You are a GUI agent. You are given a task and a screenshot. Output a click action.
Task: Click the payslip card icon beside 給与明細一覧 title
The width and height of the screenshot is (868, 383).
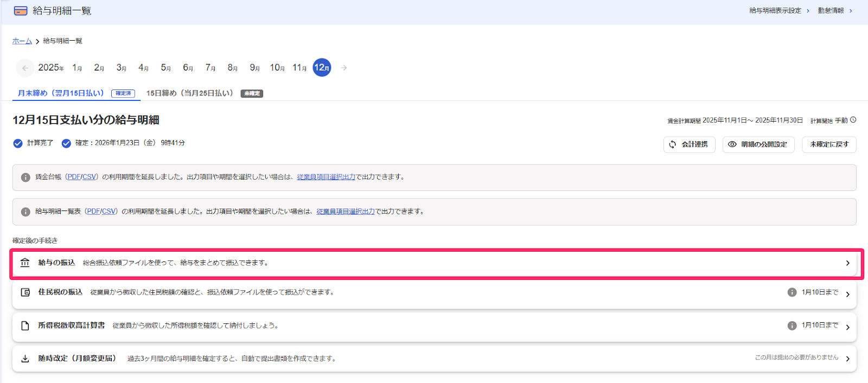[x=21, y=11]
